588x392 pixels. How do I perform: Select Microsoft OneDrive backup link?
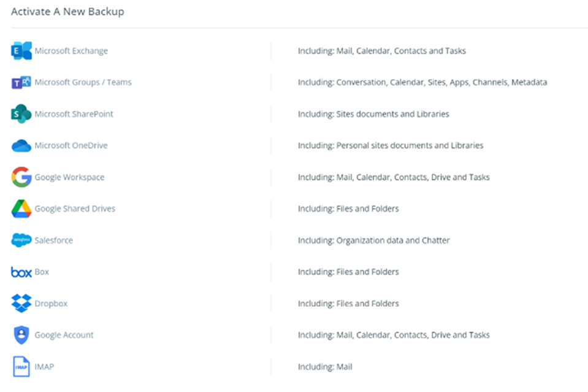coord(71,145)
